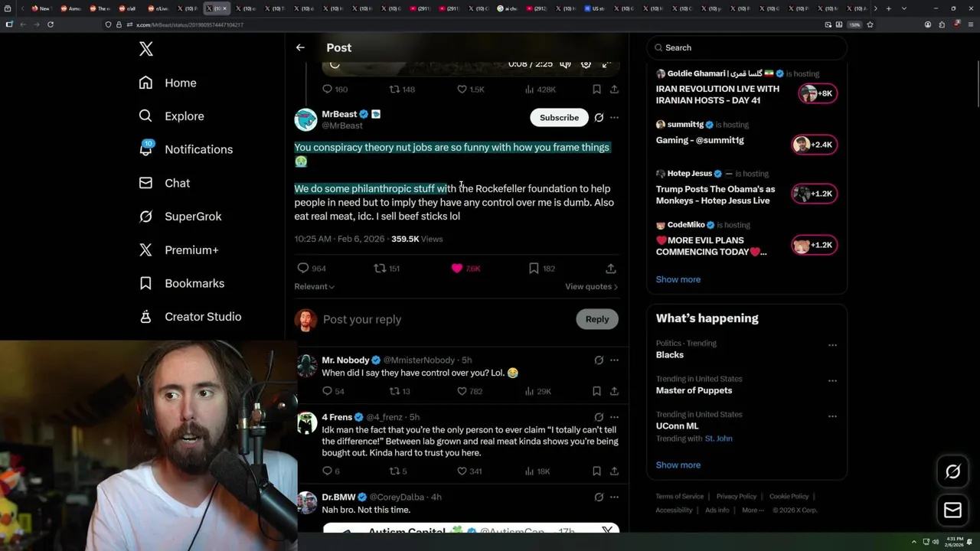The height and width of the screenshot is (551, 980).
Task: Open options for Master of Puppets trend
Action: tap(832, 380)
